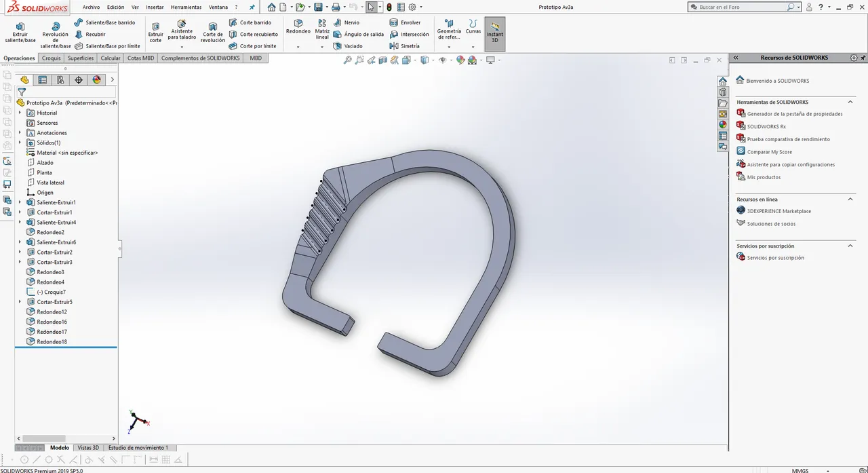The image size is (868, 473).
Task: Select Saliente/Base por límite tool
Action: pos(108,46)
